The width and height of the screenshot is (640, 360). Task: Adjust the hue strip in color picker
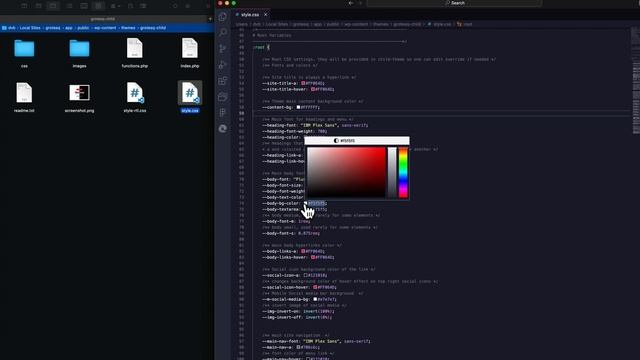(x=403, y=172)
